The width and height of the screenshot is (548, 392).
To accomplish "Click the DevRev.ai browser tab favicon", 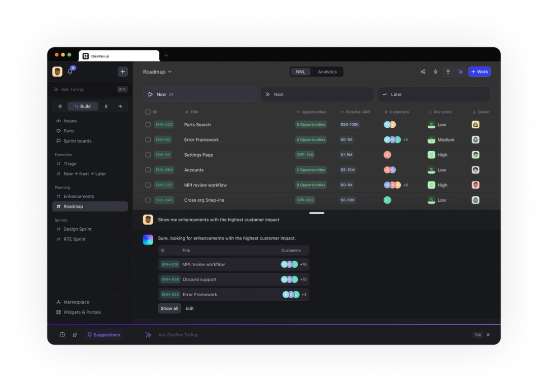I will click(x=86, y=56).
